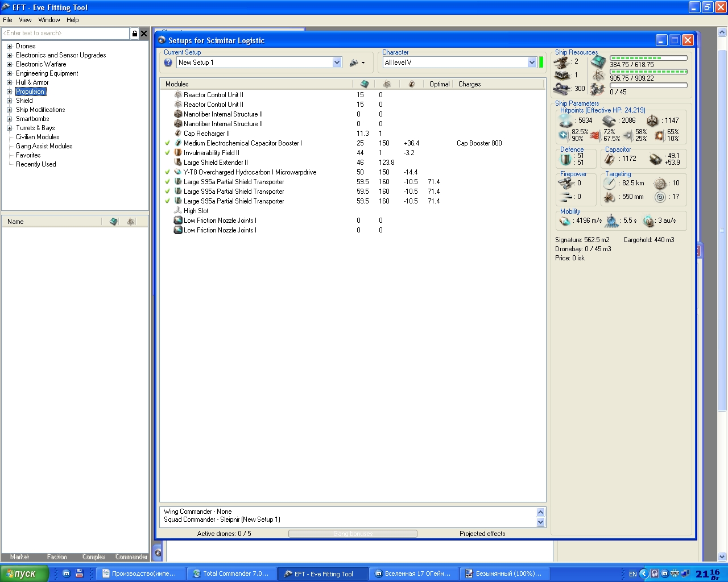Click the kinetic resistance icon beside 58%
This screenshot has height=582, width=728.
[x=628, y=135]
